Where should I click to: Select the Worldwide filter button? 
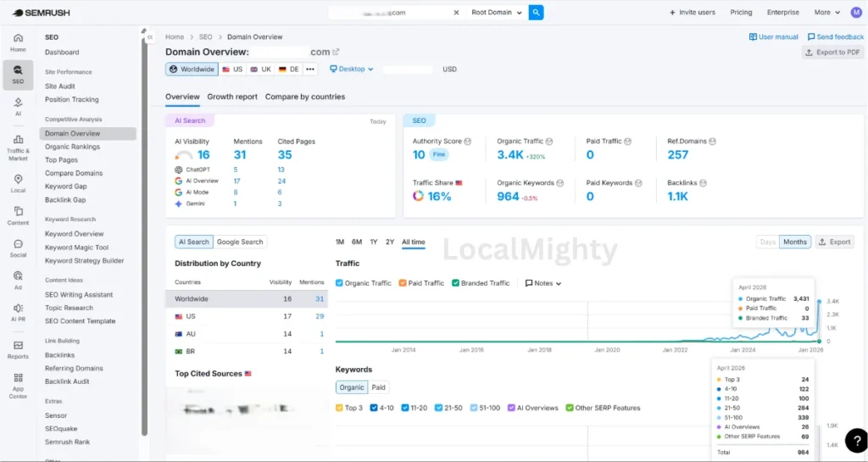(x=192, y=70)
